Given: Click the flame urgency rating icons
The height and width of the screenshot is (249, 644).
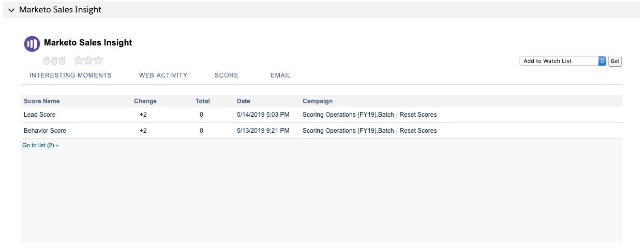Looking at the screenshot, I should click(x=54, y=60).
